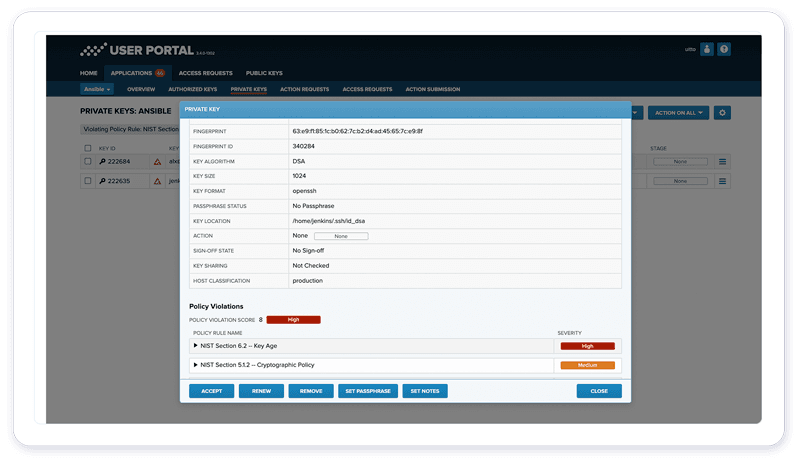800x463 pixels.
Task: Click warning triangle for key 222684
Action: (x=158, y=162)
